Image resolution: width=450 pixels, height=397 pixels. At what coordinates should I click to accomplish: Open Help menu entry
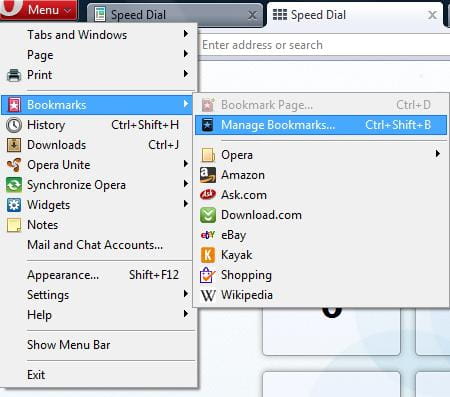coord(98,315)
